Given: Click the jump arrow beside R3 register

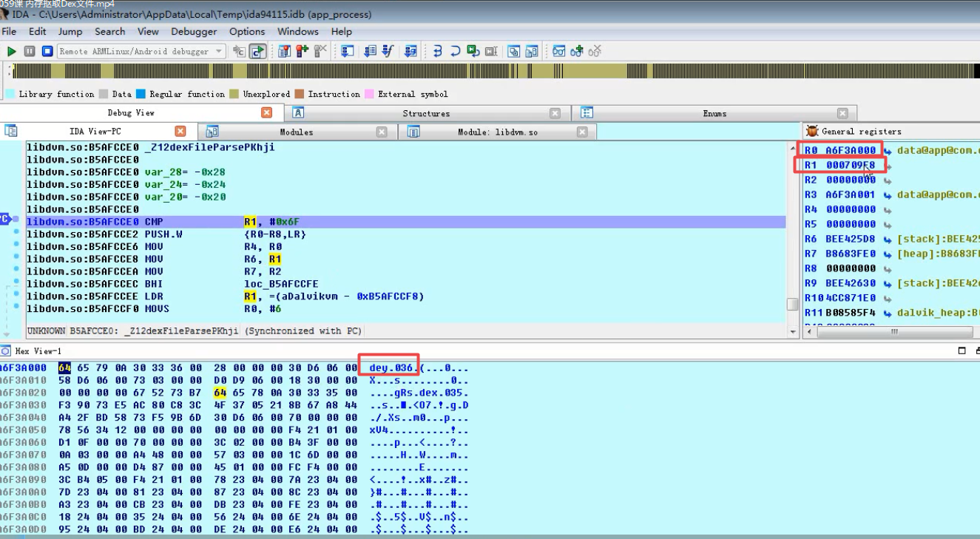Looking at the screenshot, I should coord(887,195).
